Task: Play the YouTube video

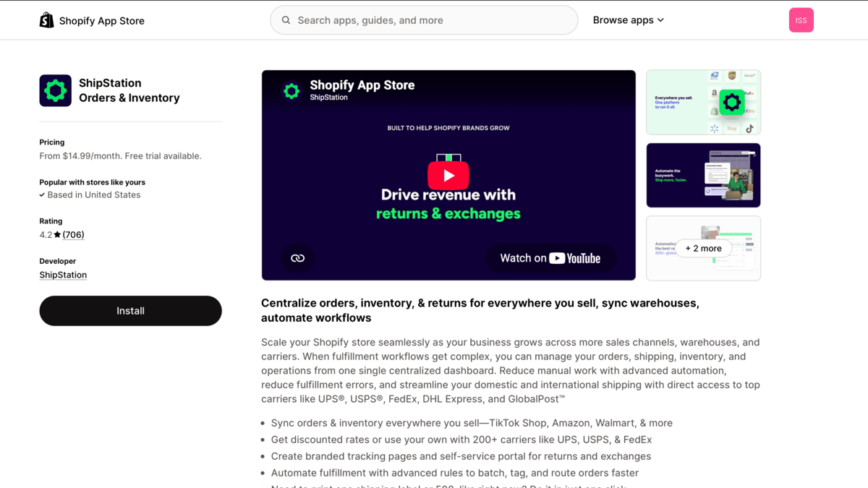Action: point(448,175)
